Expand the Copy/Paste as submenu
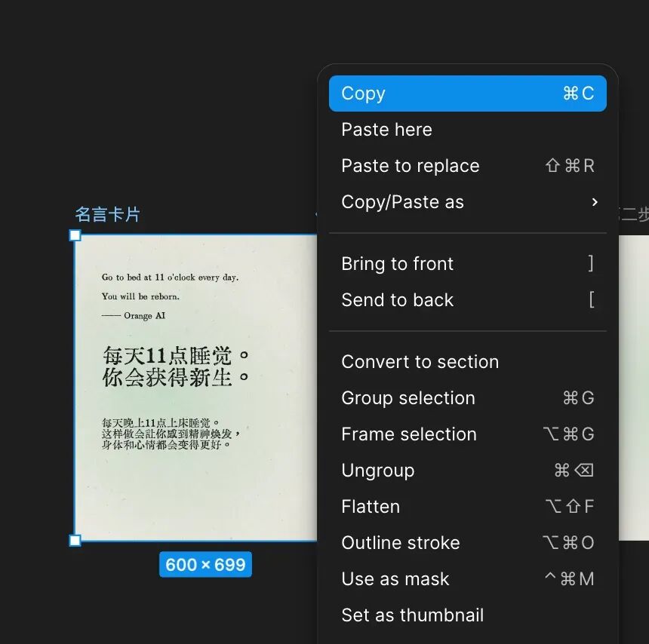Screen dimensions: 649x644 [x=467, y=202]
